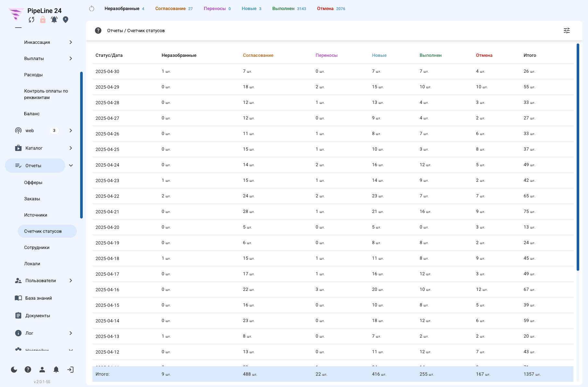Viewport: 588px width, 387px height.
Task: Click the red lock icon in header
Action: point(43,20)
